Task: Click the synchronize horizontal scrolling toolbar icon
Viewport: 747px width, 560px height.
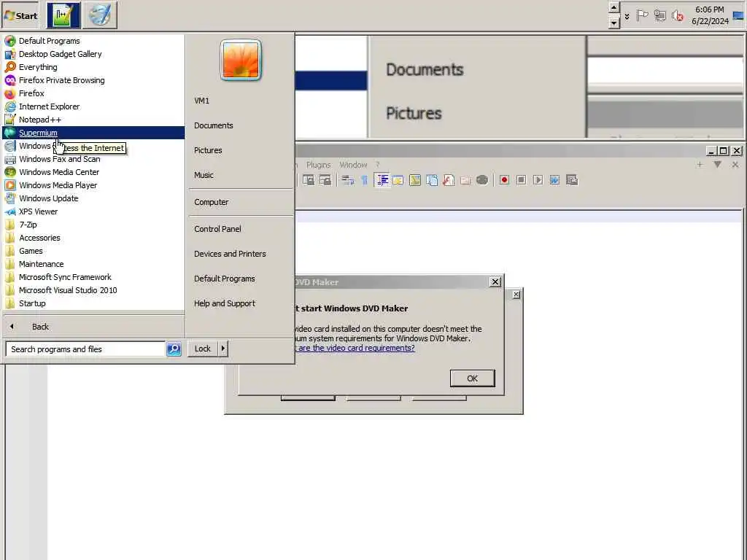Action: pyautogui.click(x=325, y=180)
